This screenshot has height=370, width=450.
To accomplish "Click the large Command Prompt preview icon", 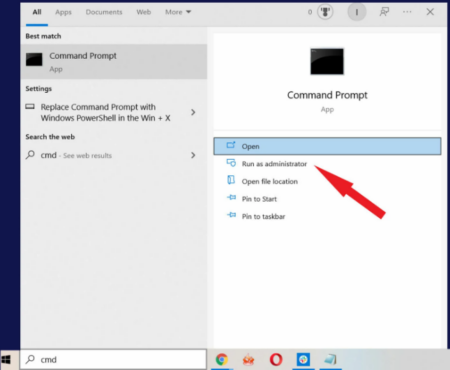I will (327, 61).
